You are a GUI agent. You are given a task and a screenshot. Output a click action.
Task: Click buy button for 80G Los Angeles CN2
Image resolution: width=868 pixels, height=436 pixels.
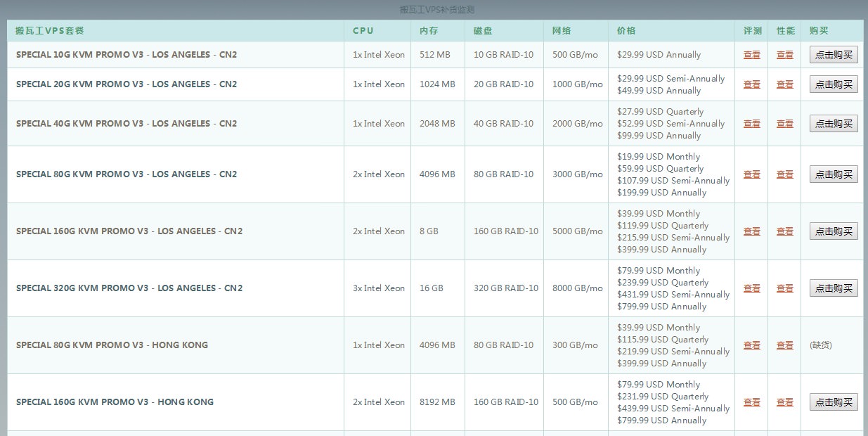(x=834, y=174)
